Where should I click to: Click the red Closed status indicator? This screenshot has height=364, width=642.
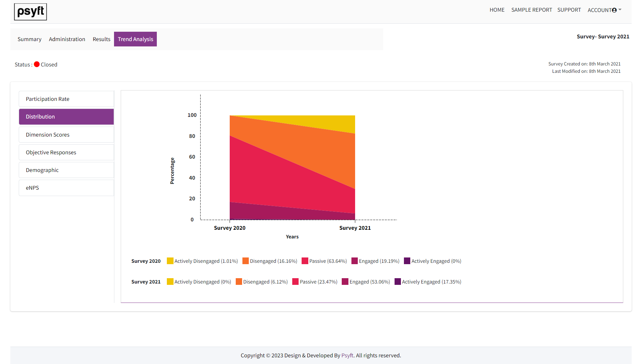pos(37,64)
